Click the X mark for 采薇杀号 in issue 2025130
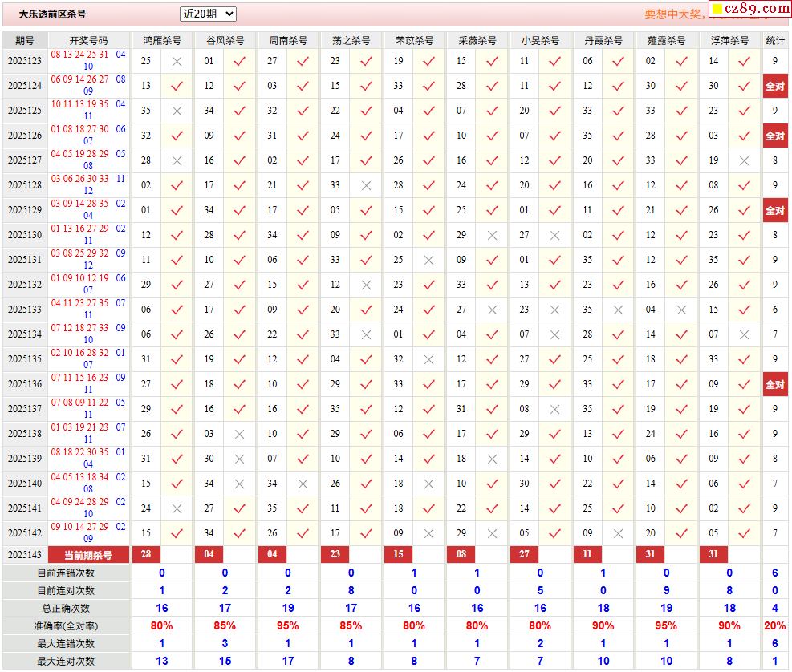Screen dimensions: 792x672 tap(492, 235)
